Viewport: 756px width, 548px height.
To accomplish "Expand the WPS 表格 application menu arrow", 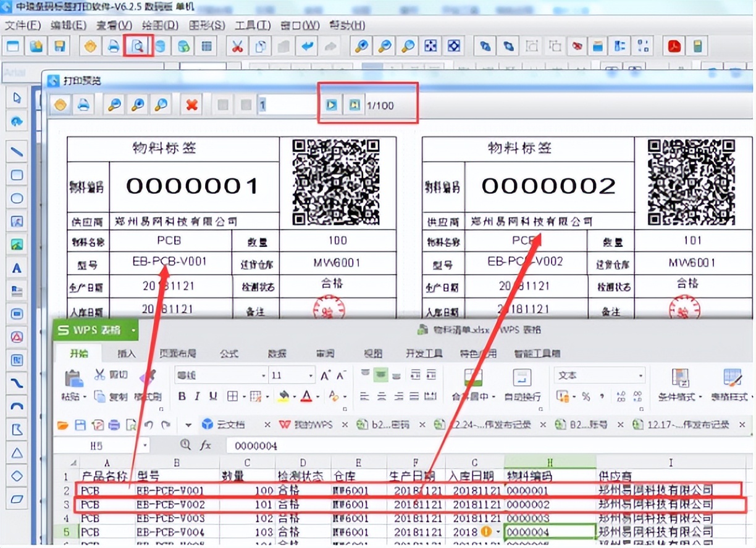I will pos(133,330).
